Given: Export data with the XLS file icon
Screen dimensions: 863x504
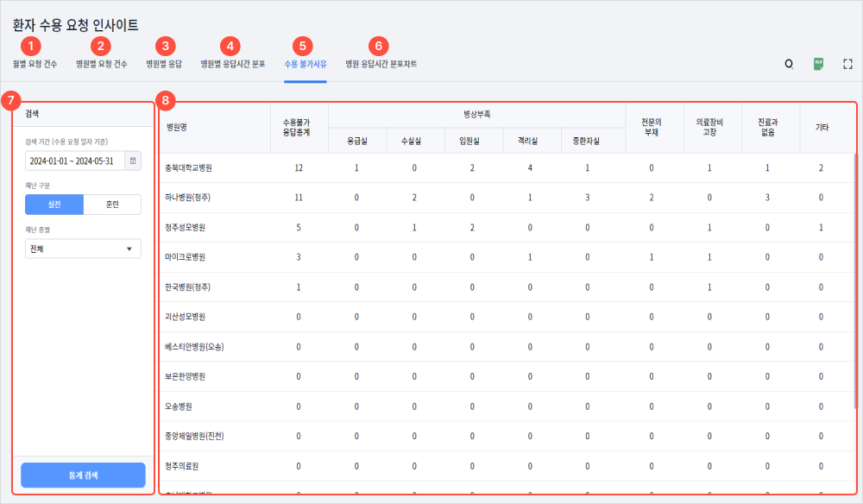Looking at the screenshot, I should point(818,64).
